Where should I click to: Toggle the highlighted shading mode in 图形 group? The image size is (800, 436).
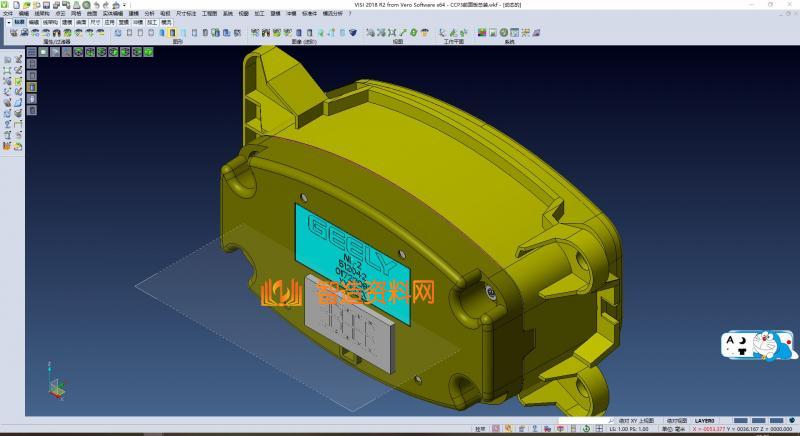(171, 33)
